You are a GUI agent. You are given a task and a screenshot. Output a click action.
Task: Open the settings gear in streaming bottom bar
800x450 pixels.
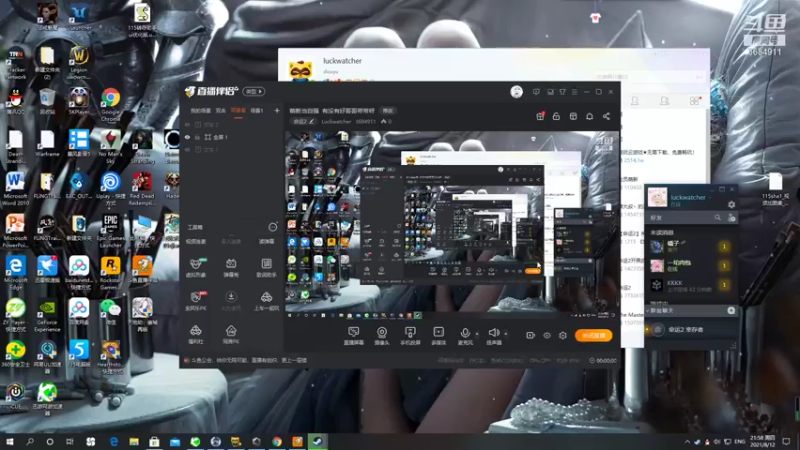click(x=563, y=335)
